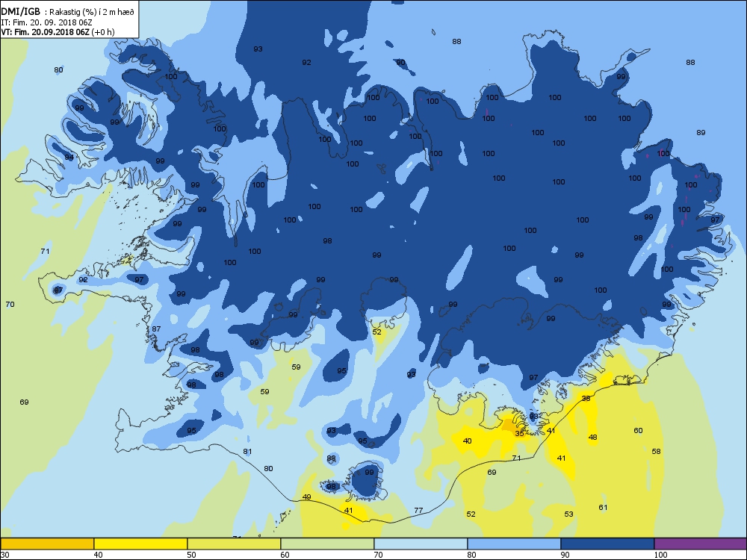This screenshot has height=560, width=747.
Task: Click the humidity reading 53
Action: click(568, 514)
